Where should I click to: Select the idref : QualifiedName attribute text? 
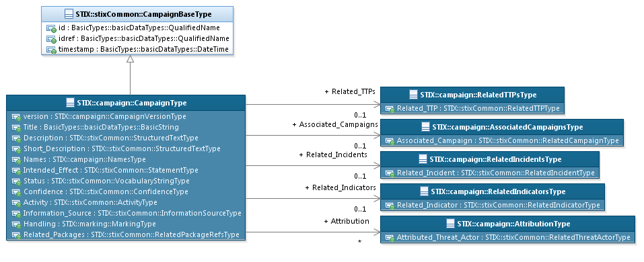click(x=144, y=38)
